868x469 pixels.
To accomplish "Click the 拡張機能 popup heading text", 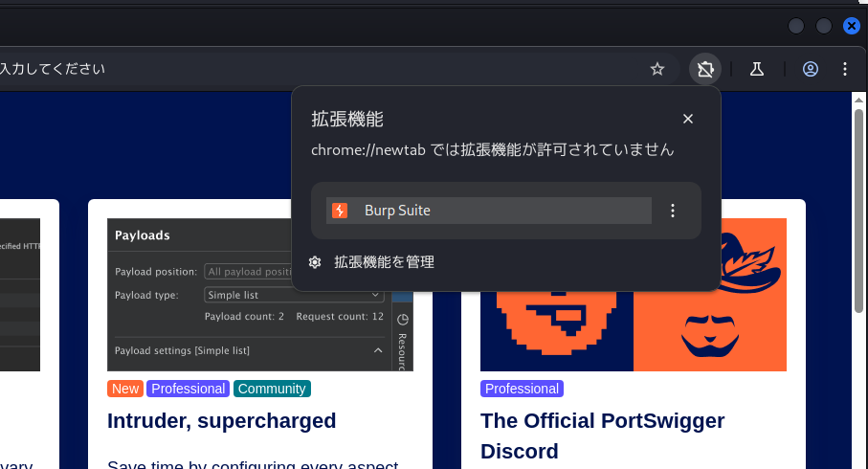I will point(347,119).
